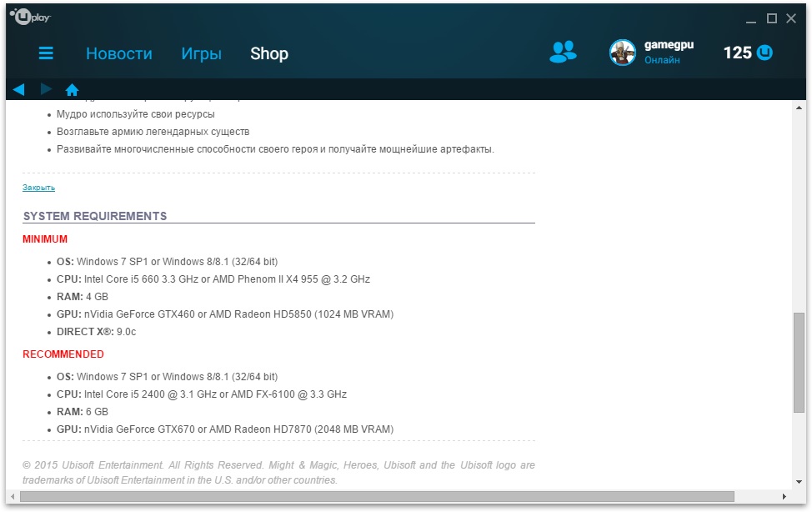Click the GTX460 GPU requirement line
Image resolution: width=812 pixels, height=512 pixels.
tap(225, 314)
